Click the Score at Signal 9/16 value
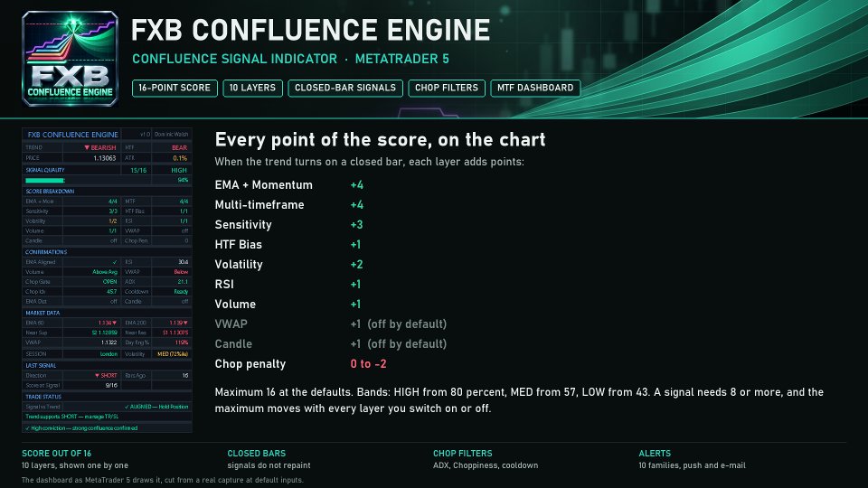 coord(111,386)
